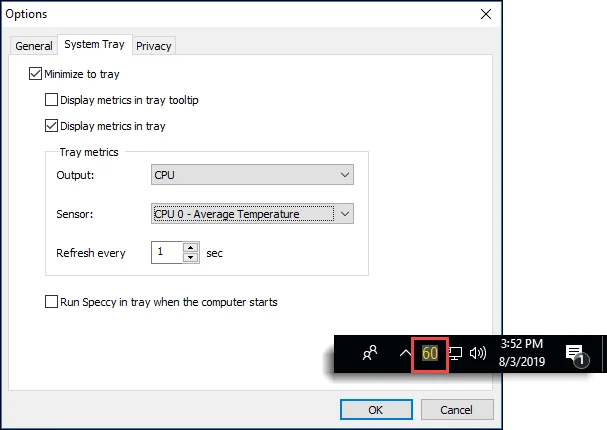607x430 pixels.
Task: Click the Sensor: label
Action: coord(75,214)
